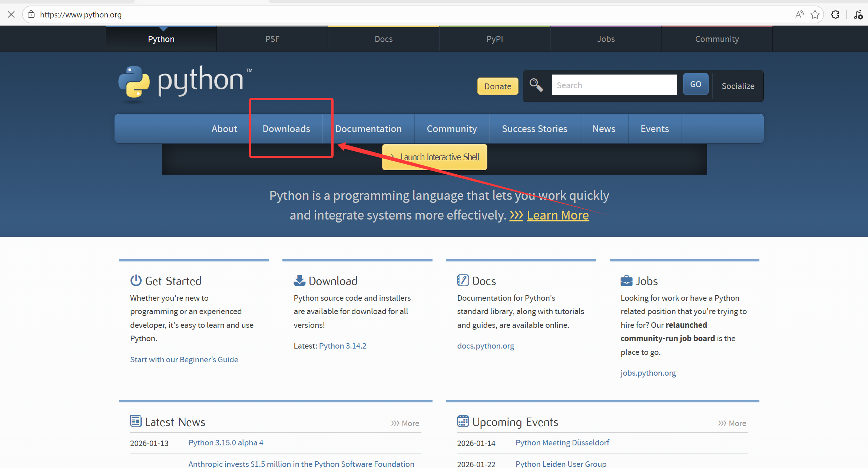Click the stop loading X icon
868x468 pixels.
click(11, 14)
